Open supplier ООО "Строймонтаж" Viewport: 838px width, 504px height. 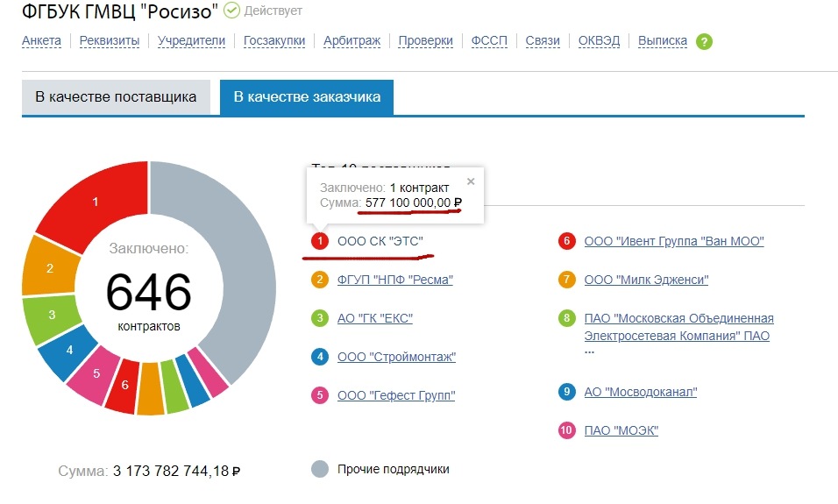(x=396, y=357)
